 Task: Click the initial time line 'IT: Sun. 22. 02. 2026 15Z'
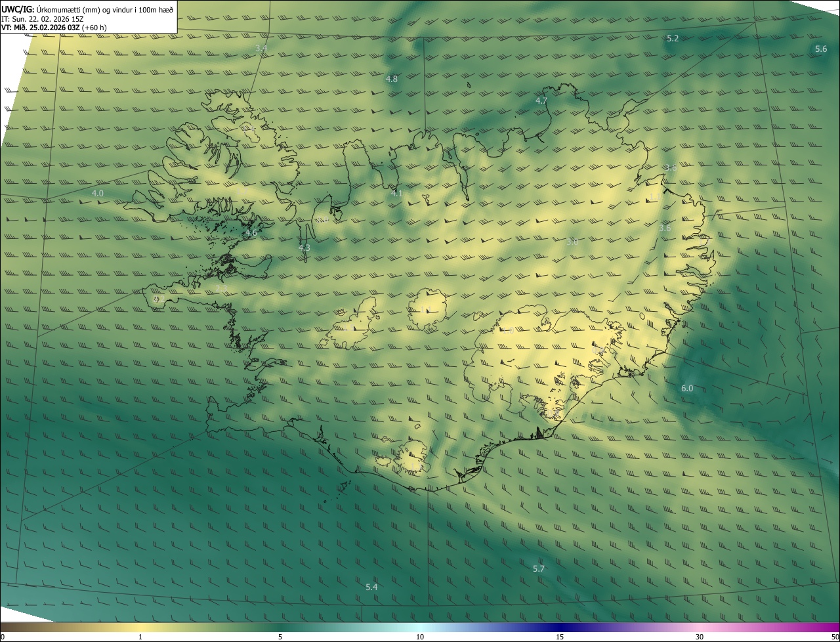pyautogui.click(x=43, y=19)
